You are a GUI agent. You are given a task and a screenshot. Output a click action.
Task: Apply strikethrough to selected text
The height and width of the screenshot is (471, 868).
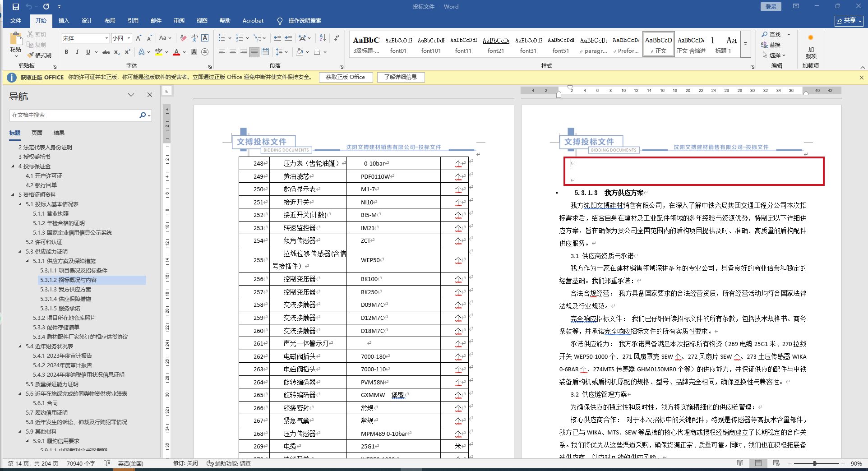[x=106, y=52]
